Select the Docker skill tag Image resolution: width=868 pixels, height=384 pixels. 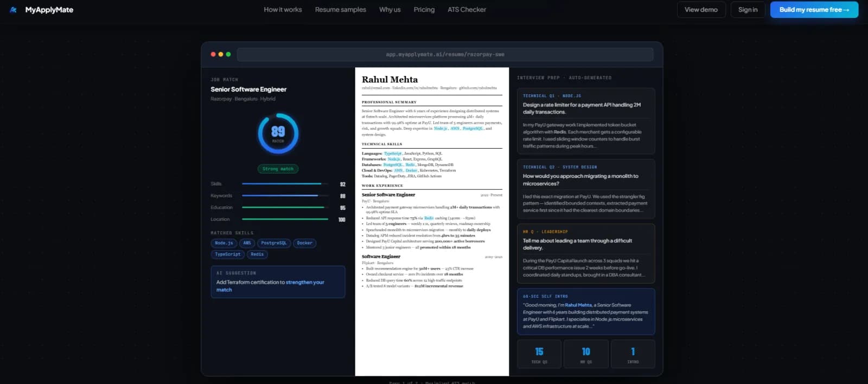304,243
